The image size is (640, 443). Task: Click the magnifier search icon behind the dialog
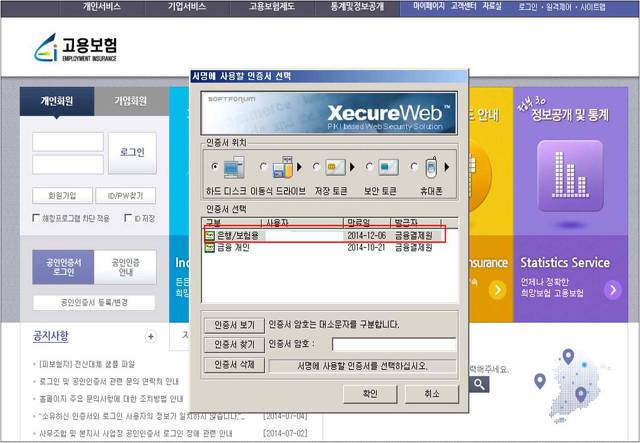pyautogui.click(x=479, y=384)
